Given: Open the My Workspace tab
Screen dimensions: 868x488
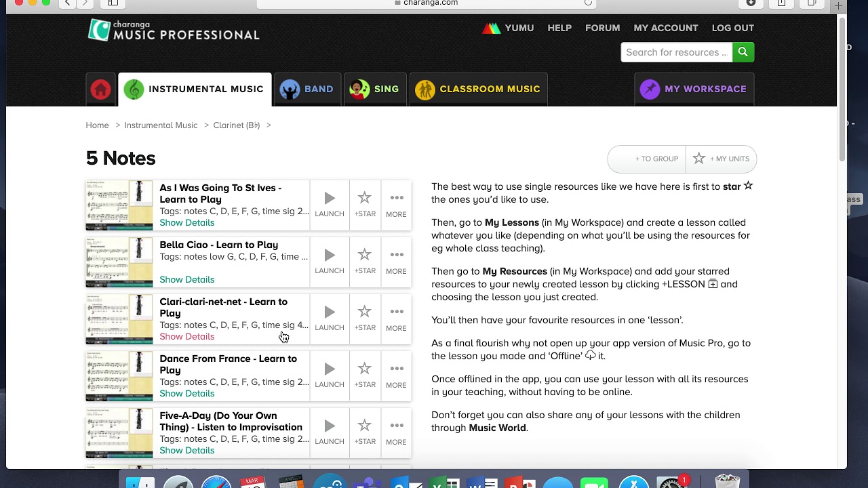Looking at the screenshot, I should (694, 89).
